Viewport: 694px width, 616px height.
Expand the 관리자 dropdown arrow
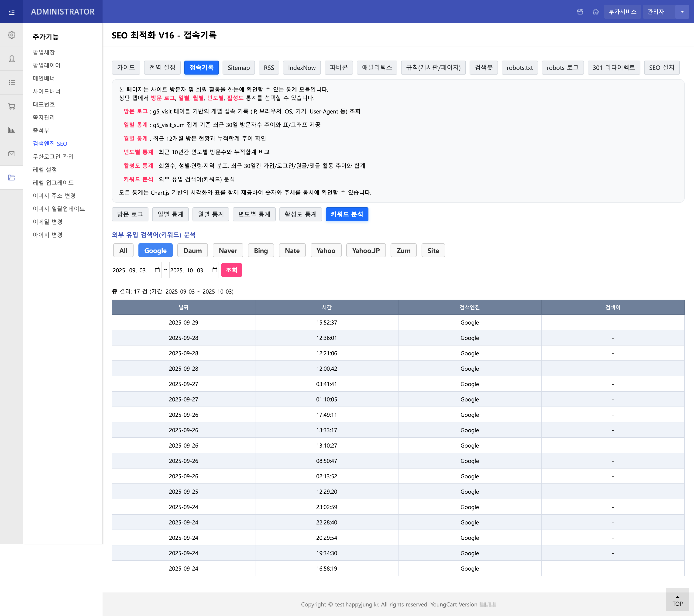682,12
